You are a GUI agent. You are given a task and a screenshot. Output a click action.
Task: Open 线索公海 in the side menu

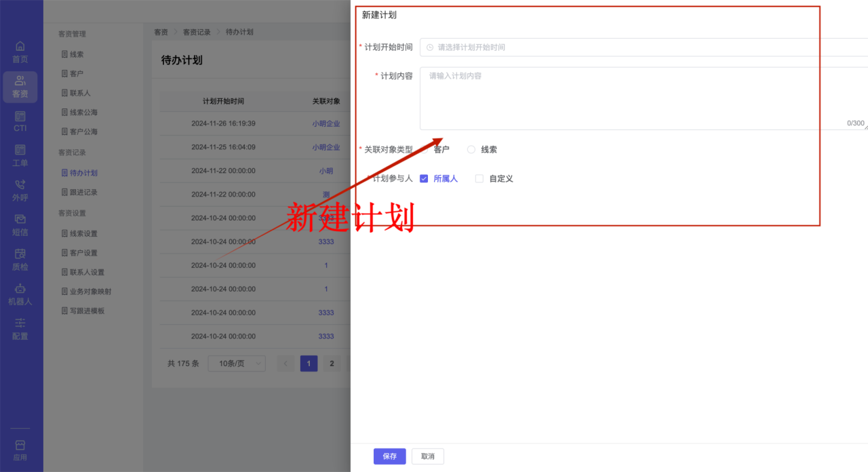tap(83, 113)
